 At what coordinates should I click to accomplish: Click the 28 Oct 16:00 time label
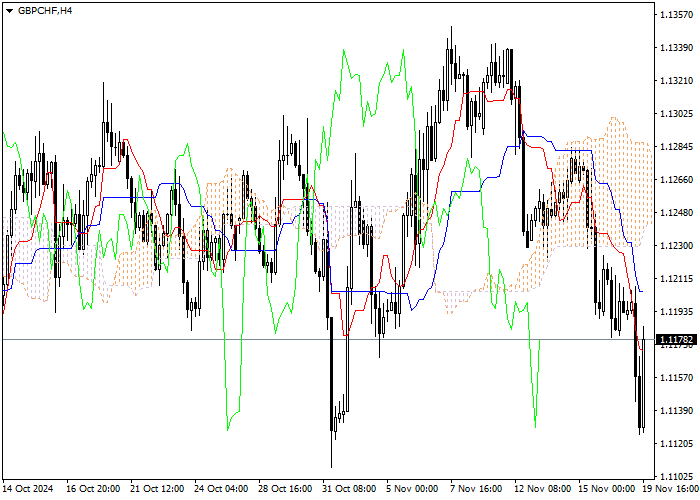tap(285, 489)
